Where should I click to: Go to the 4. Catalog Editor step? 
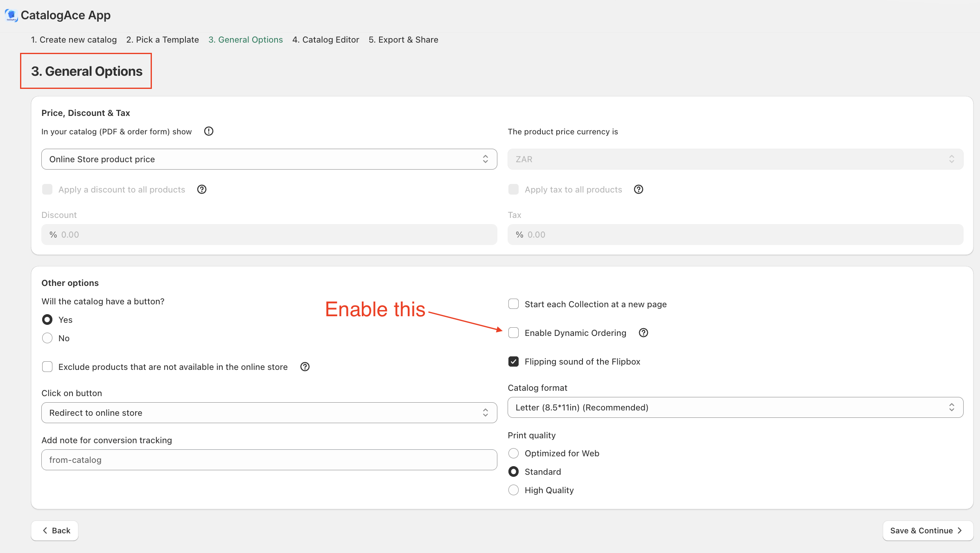point(325,40)
